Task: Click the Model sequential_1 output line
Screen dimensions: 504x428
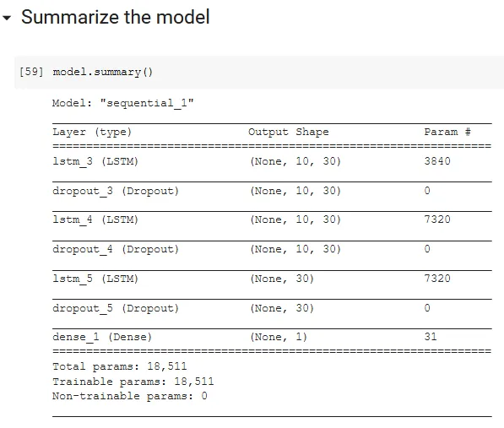Action: pyautogui.click(x=123, y=103)
